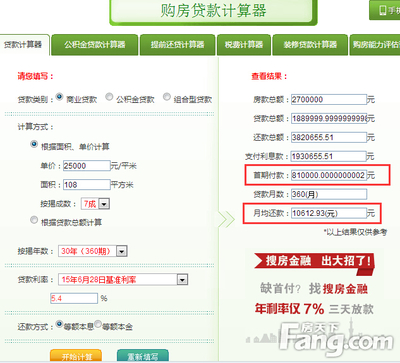Viewport: 400px width, 363px height.
Task: Open the 按揭成数 dropdown arrow
Action: 104,204
